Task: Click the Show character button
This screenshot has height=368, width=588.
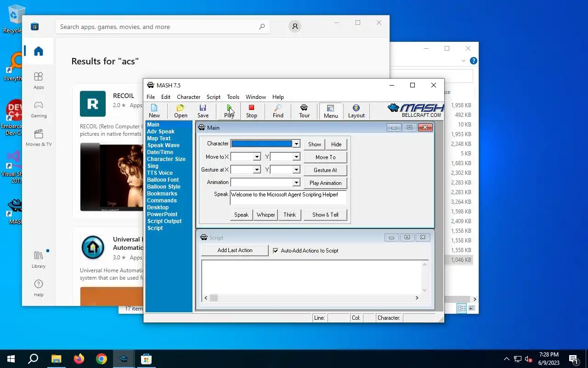Action: 314,144
